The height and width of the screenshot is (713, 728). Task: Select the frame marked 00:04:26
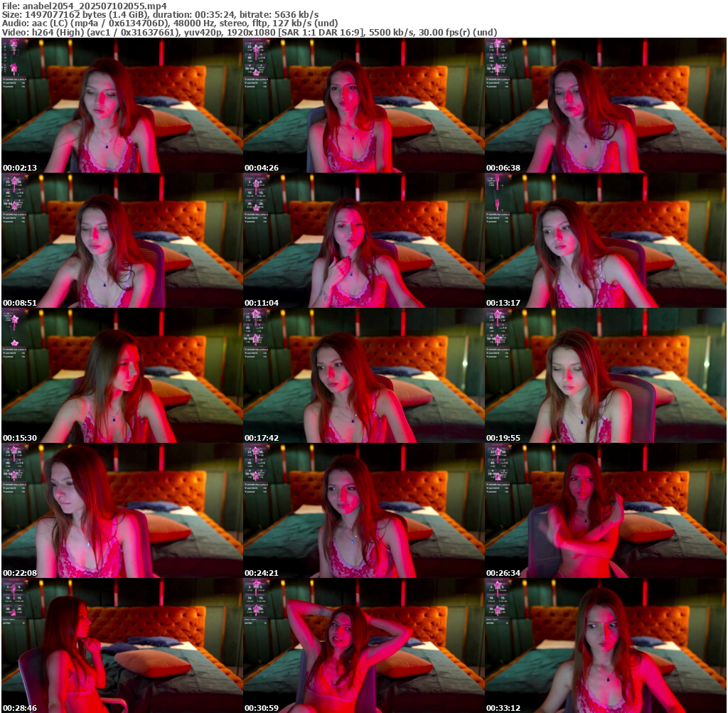click(363, 105)
